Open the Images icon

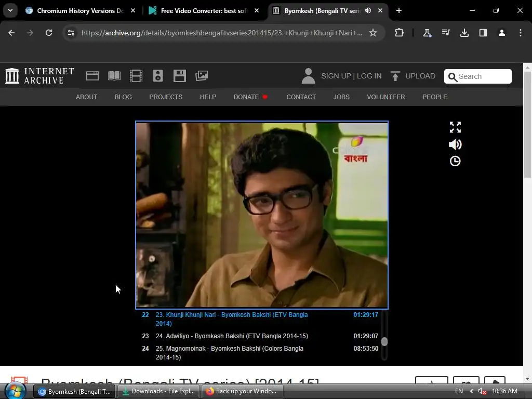(x=202, y=76)
